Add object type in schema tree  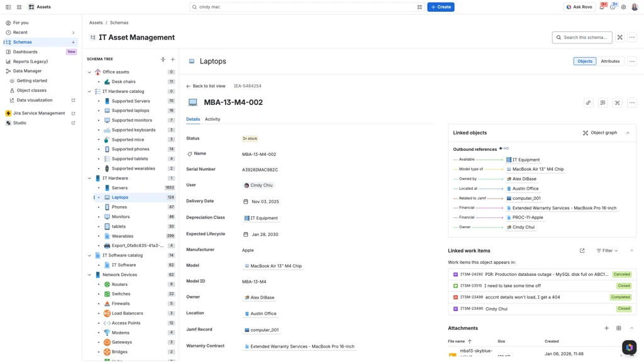172,60
